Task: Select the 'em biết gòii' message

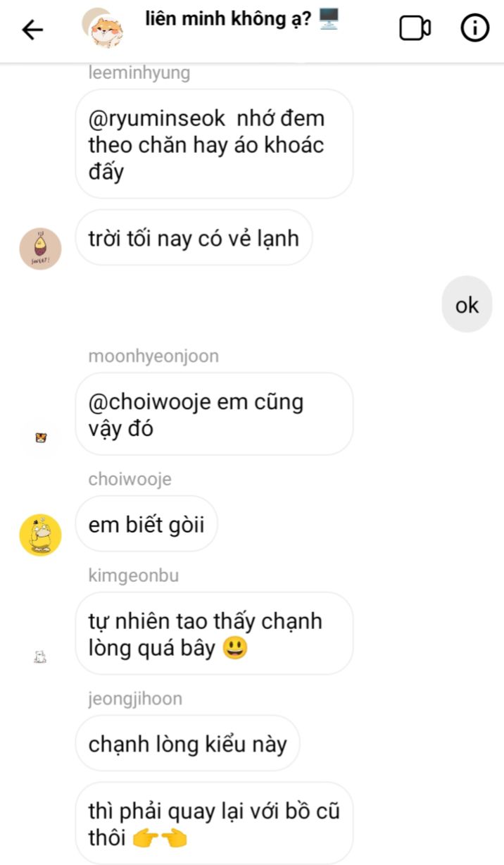Action: click(x=146, y=524)
